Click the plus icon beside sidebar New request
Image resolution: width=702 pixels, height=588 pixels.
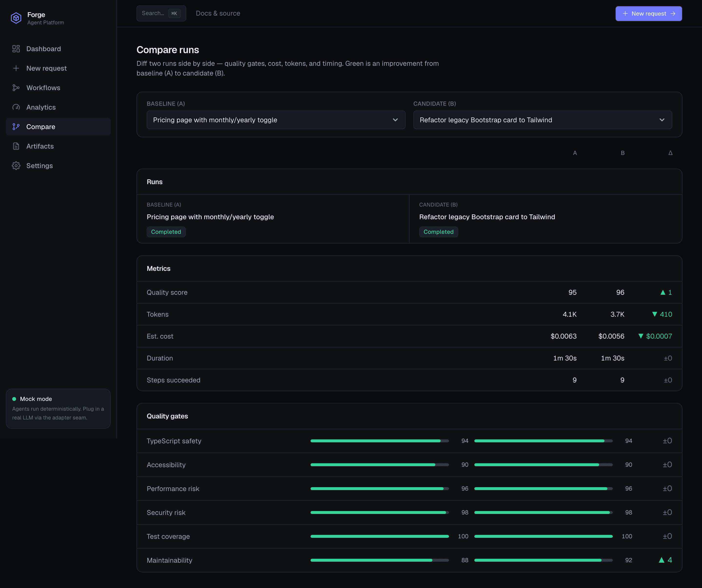pyautogui.click(x=16, y=68)
